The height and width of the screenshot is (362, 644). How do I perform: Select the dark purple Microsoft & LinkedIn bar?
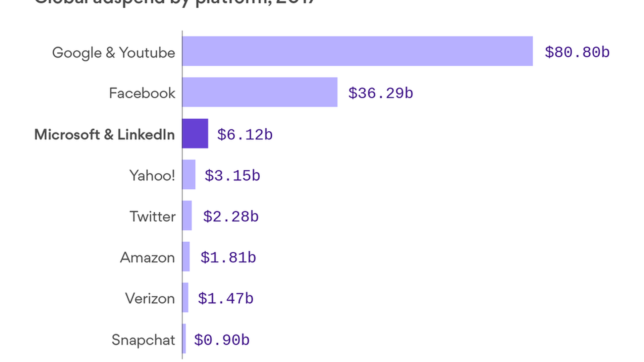[195, 133]
